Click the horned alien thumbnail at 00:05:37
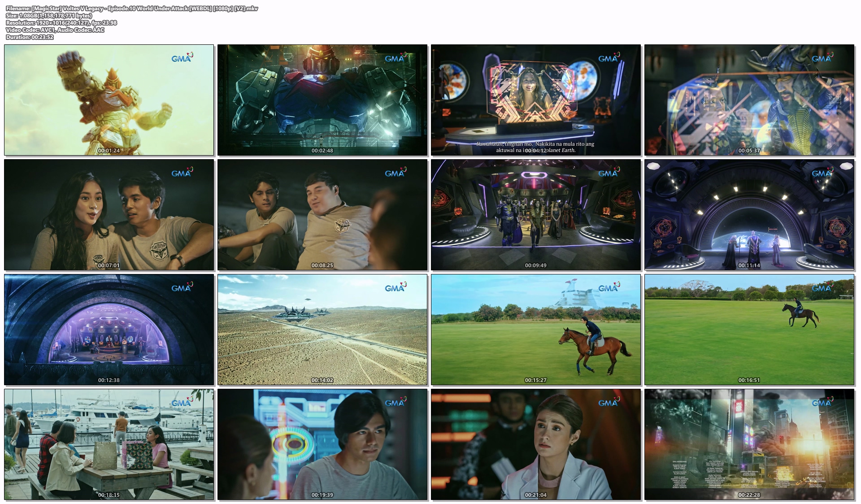Screen dimensions: 861x504 [x=749, y=100]
